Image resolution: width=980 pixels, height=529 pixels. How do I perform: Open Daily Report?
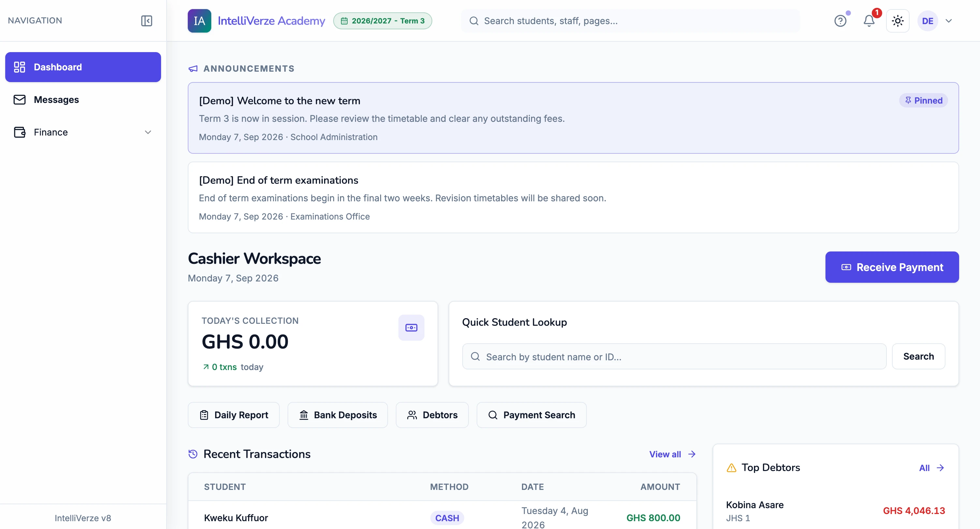[x=233, y=415]
